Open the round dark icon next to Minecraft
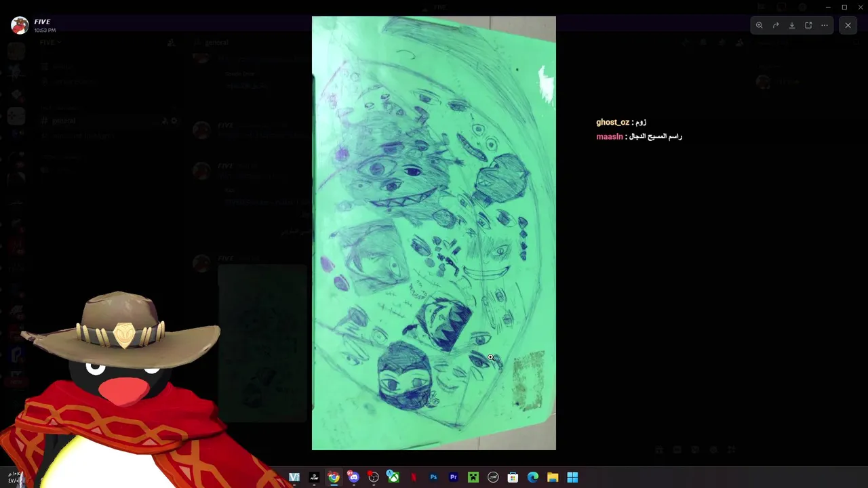The image size is (868, 488). [x=493, y=477]
